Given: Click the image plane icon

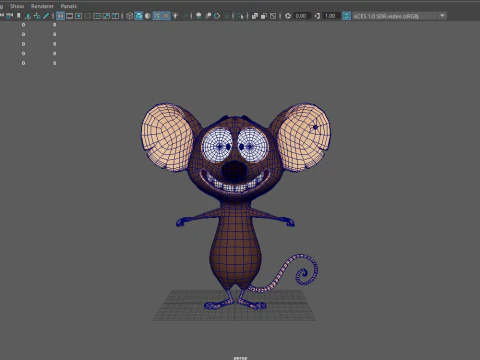Looking at the screenshot, I should (28, 16).
